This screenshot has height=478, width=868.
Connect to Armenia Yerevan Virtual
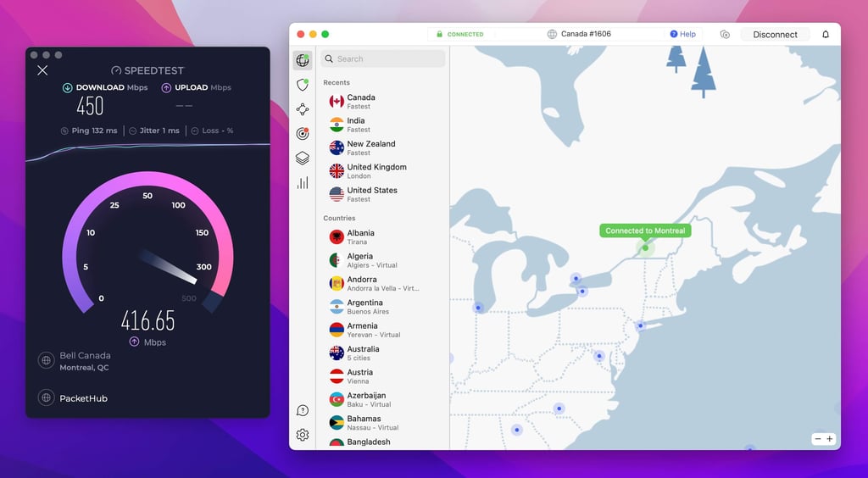point(383,330)
